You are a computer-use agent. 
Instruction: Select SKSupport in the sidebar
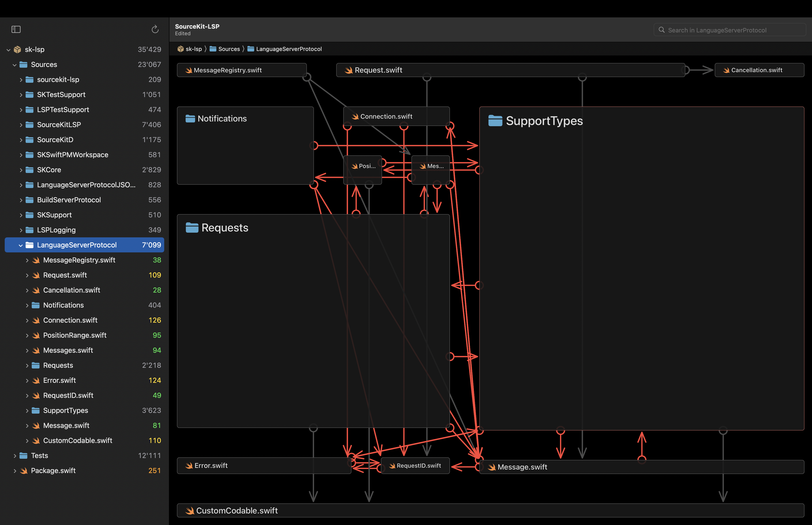point(85,215)
